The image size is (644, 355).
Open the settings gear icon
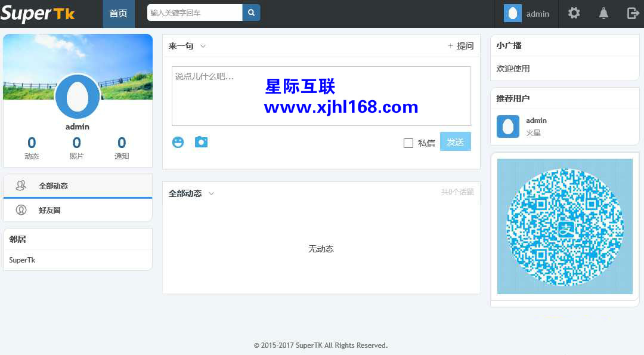click(574, 12)
